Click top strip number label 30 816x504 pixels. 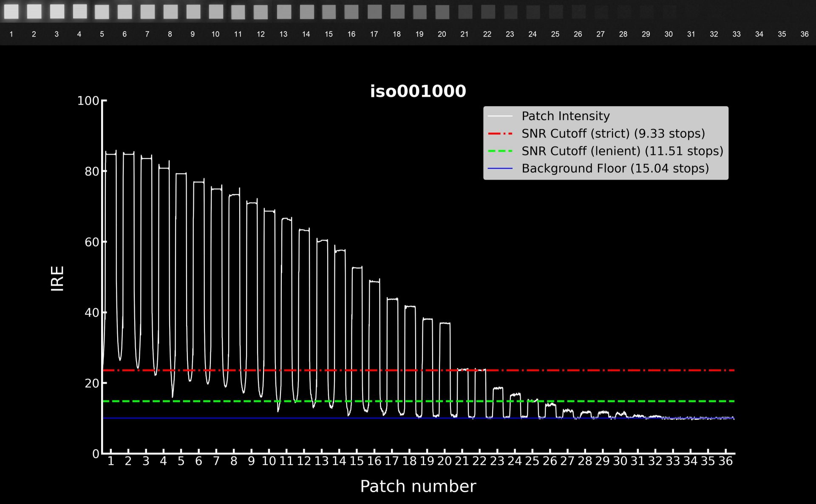(669, 34)
